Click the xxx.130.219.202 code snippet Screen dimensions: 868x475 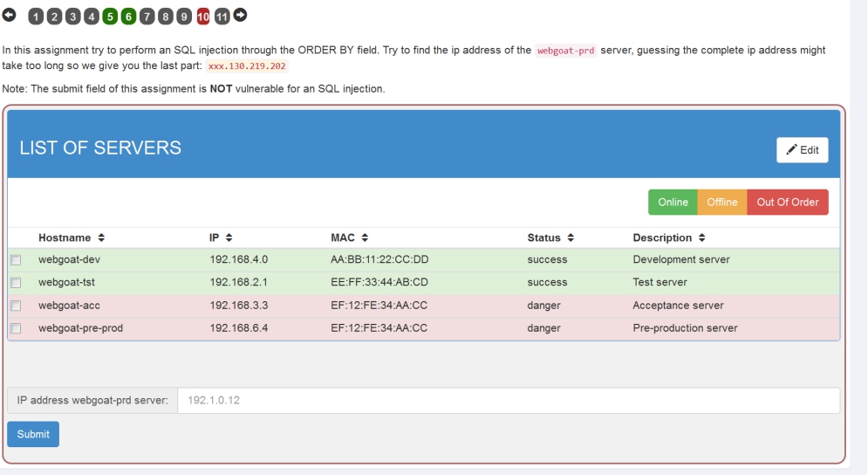tap(247, 66)
